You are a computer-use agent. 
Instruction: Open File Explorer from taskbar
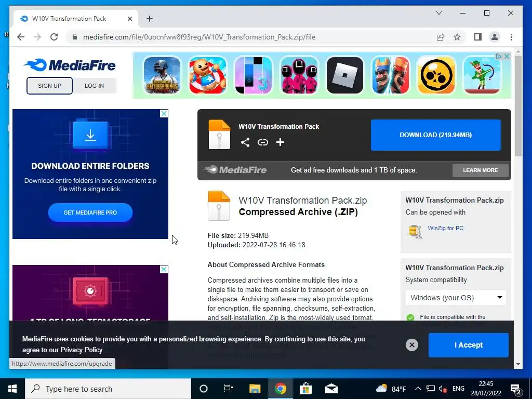point(255,389)
